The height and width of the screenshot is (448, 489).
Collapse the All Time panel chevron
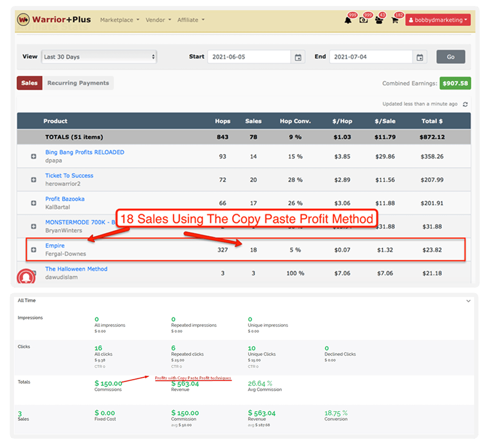click(469, 301)
